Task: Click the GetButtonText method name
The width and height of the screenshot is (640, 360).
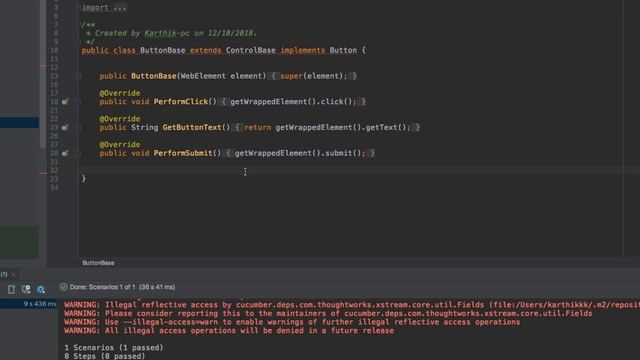Action: (x=192, y=127)
